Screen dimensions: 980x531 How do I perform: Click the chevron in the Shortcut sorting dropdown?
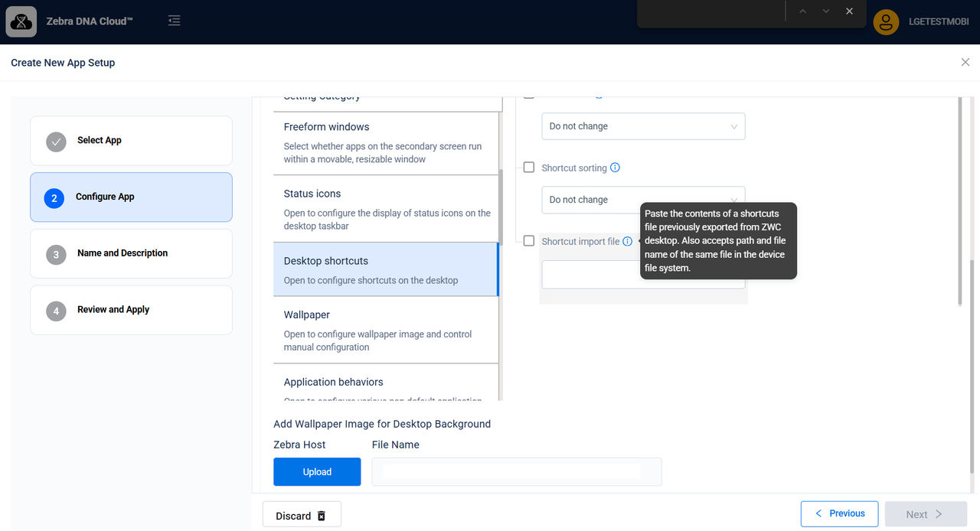[733, 200]
